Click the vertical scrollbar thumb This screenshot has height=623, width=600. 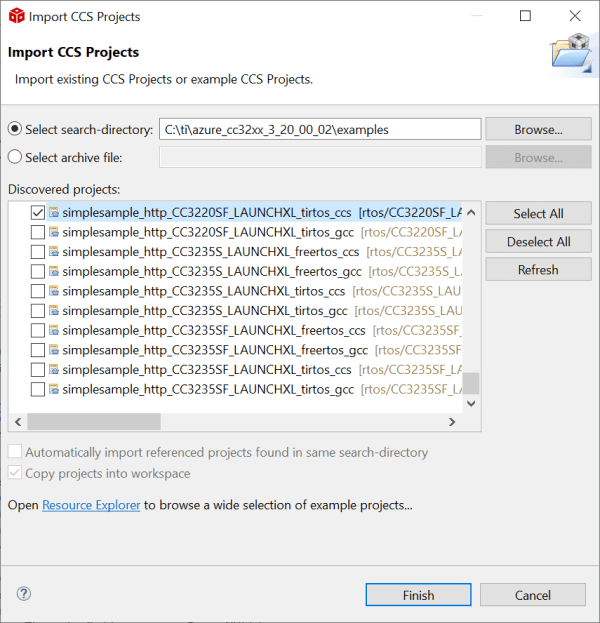tap(471, 383)
